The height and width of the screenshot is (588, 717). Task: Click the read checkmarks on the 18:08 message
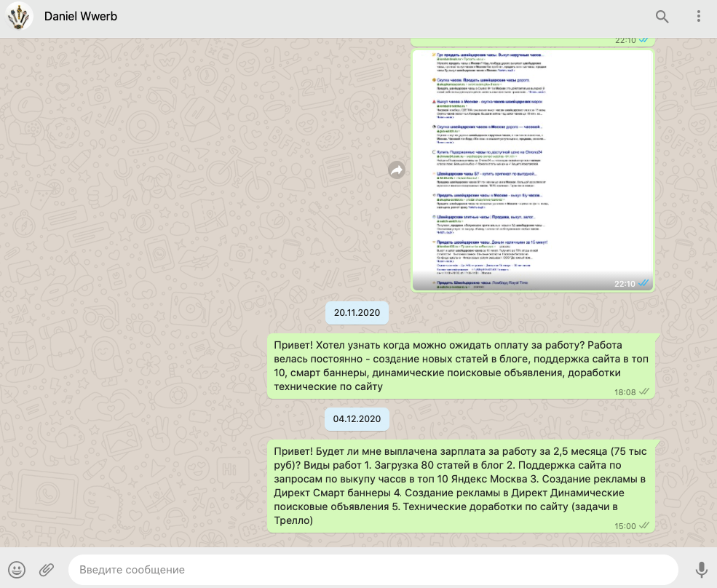click(x=644, y=392)
